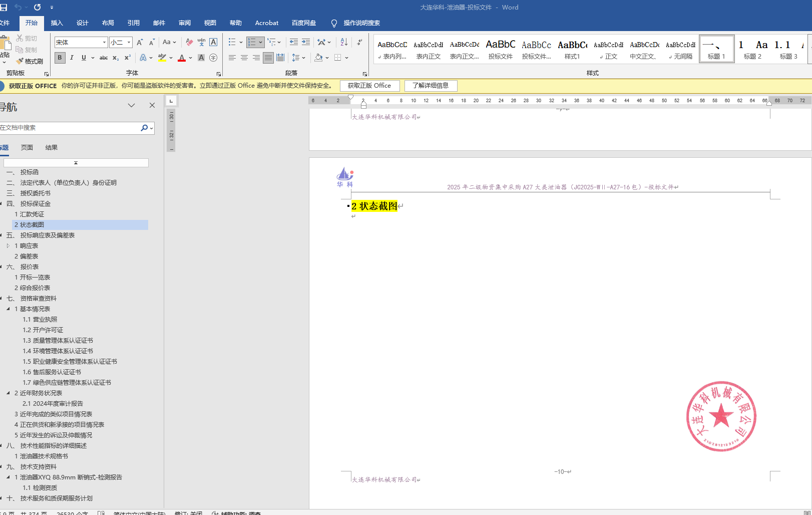Click the 获取正版 Office button
Image resolution: width=812 pixels, height=515 pixels.
point(369,86)
